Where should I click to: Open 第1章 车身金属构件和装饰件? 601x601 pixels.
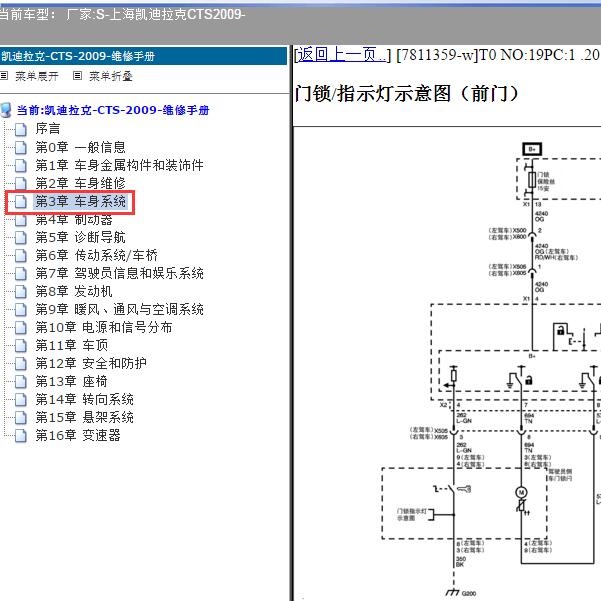point(119,165)
